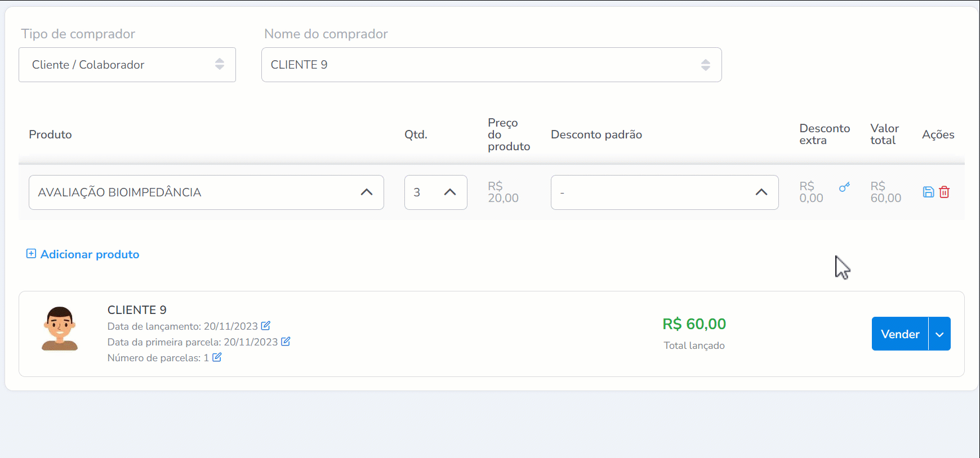
Task: Open Tipo de comprador dropdown
Action: pyautogui.click(x=127, y=65)
